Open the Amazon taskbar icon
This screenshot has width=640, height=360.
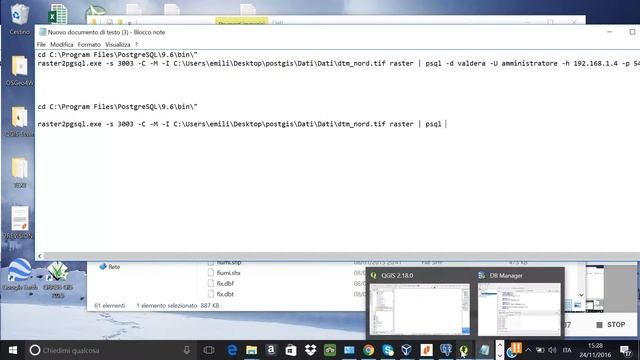click(x=271, y=350)
